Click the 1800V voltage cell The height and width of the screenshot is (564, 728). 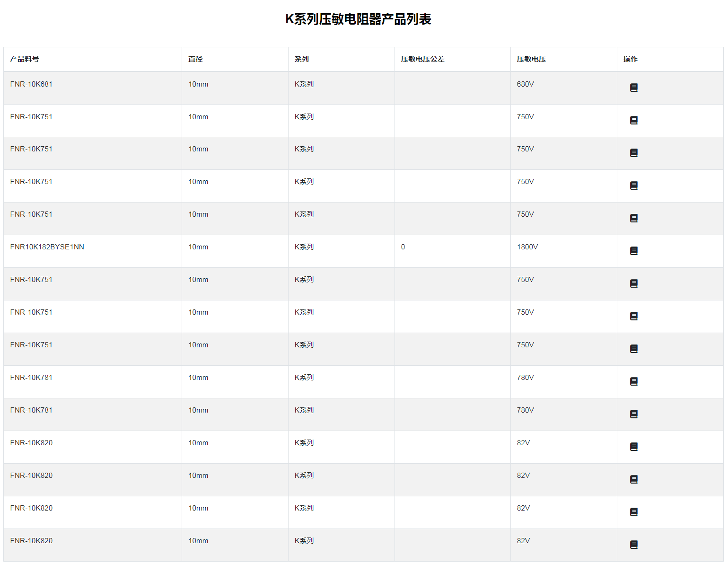[527, 247]
